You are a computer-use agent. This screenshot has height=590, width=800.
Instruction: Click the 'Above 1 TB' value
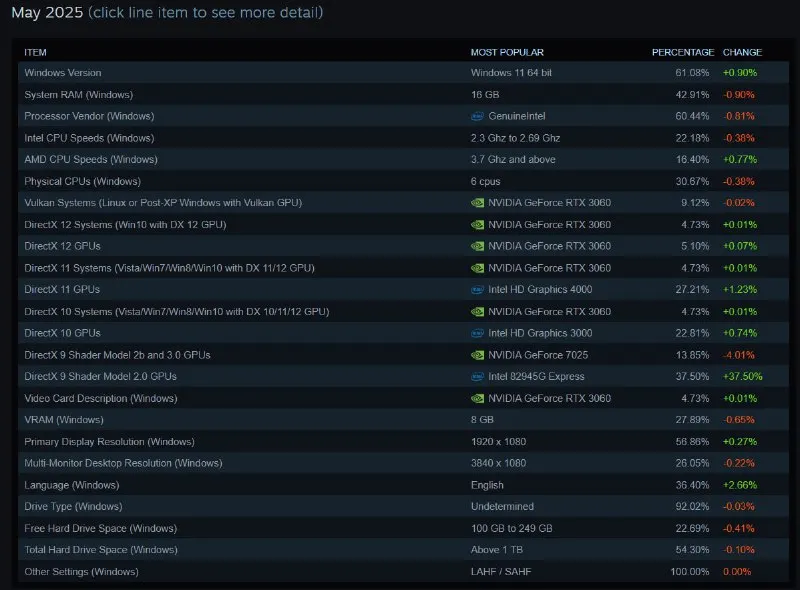497,550
